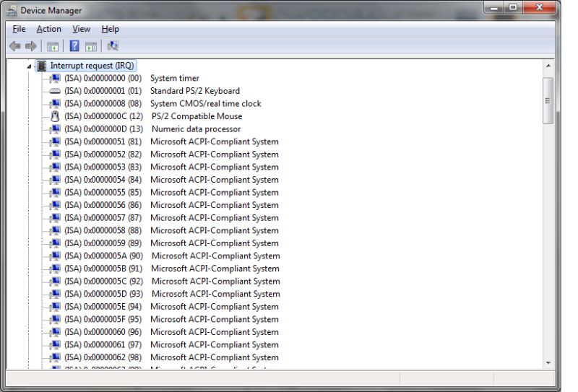Select the Standard PS/2 Keyboard row
This screenshot has width=578, height=392.
coord(152,91)
